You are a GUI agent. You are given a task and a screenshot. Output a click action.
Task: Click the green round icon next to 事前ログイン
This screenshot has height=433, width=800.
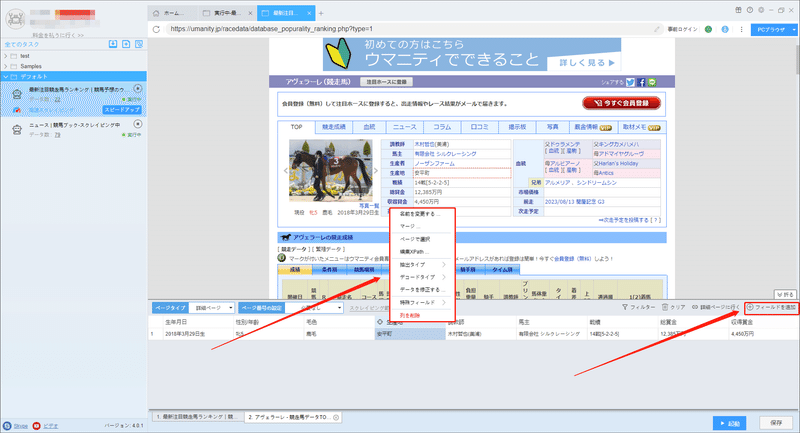708,29
